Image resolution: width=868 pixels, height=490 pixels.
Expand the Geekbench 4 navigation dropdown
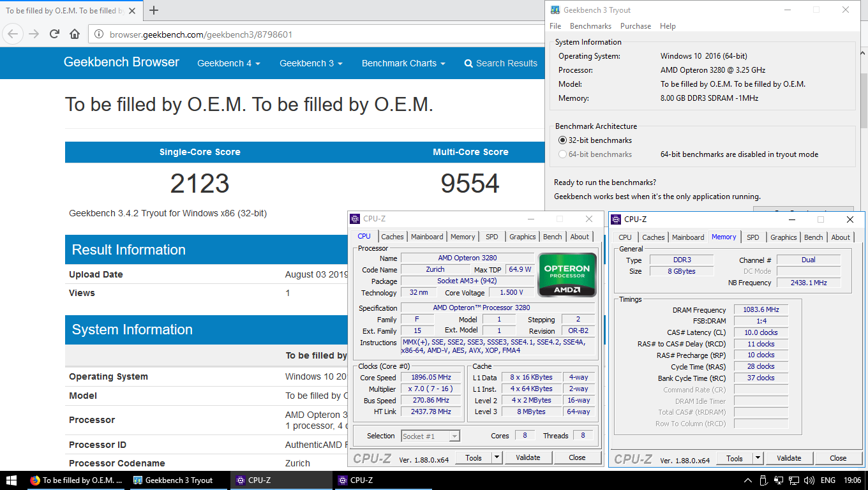228,63
